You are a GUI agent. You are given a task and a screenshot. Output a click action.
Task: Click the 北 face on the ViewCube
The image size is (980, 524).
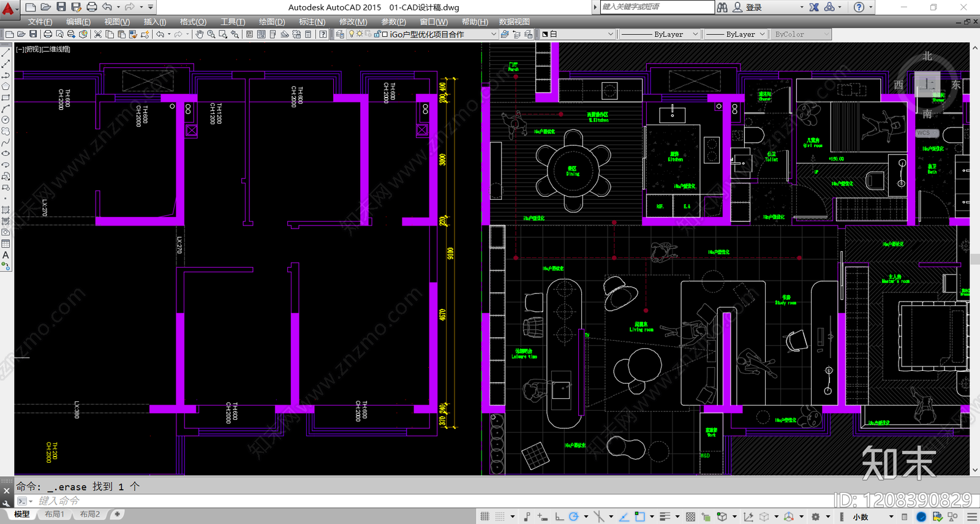pos(927,56)
